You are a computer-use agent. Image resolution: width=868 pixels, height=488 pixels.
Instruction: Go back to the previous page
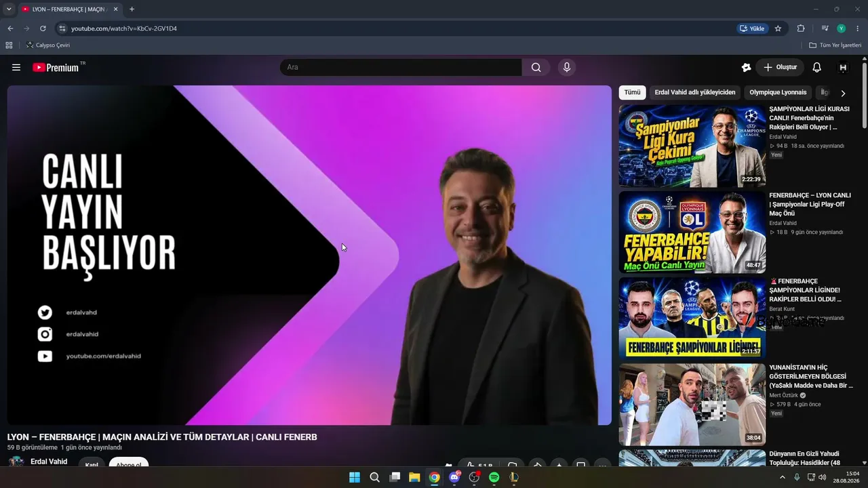tap(10, 28)
